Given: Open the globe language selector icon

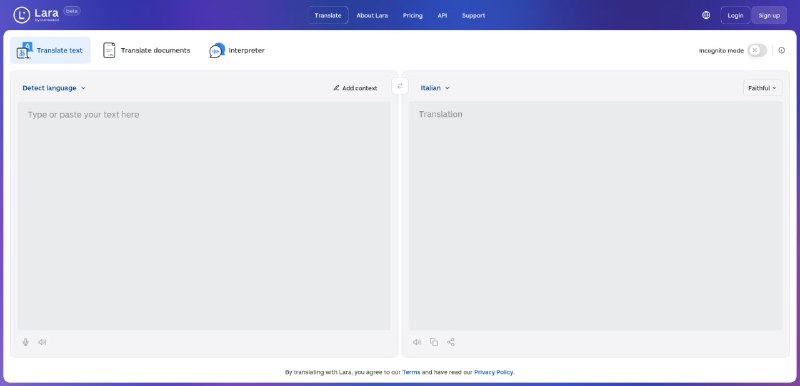Looking at the screenshot, I should [x=706, y=15].
